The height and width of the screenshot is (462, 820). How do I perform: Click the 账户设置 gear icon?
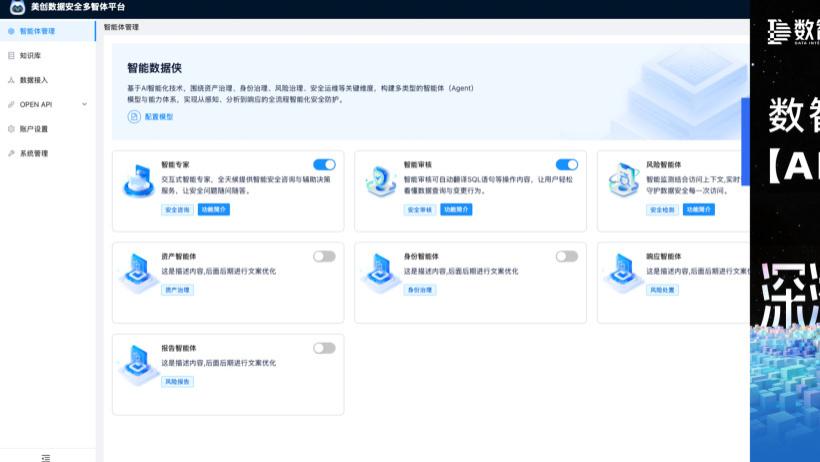coord(11,129)
